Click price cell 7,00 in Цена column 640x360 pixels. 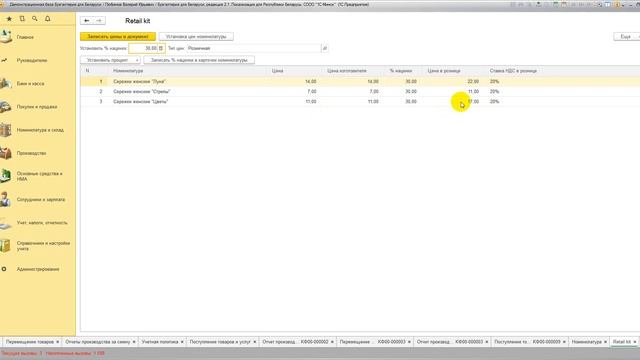pyautogui.click(x=312, y=91)
